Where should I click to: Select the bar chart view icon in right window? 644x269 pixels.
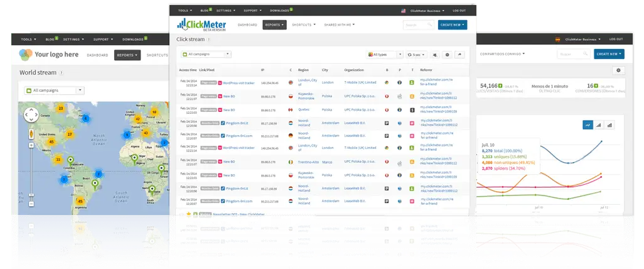pos(598,124)
